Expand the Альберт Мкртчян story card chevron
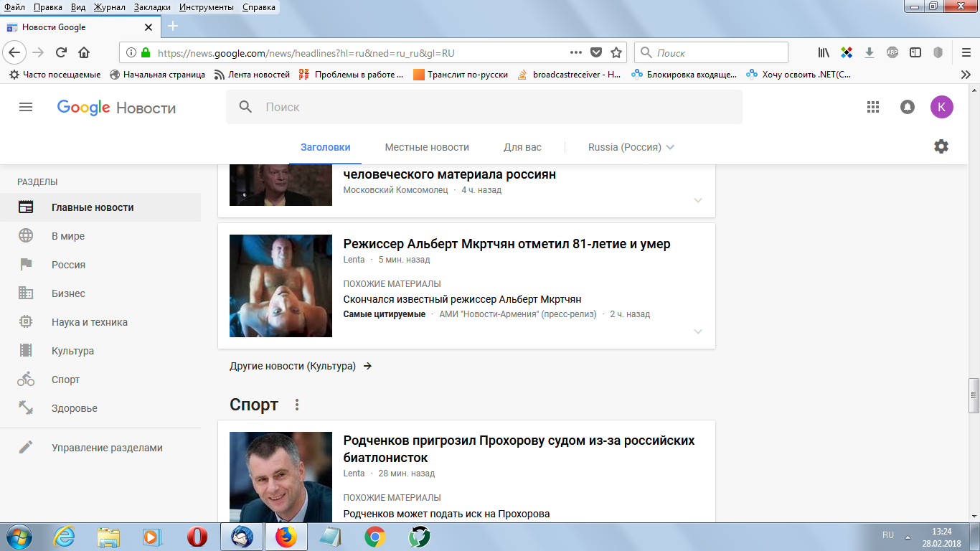Screen dimensions: 980x551 pyautogui.click(x=698, y=331)
